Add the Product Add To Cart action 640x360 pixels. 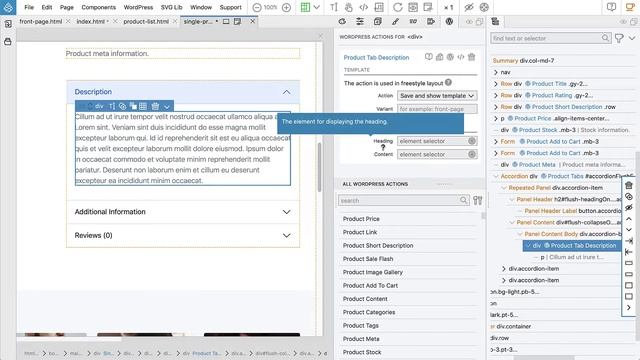[x=370, y=286]
